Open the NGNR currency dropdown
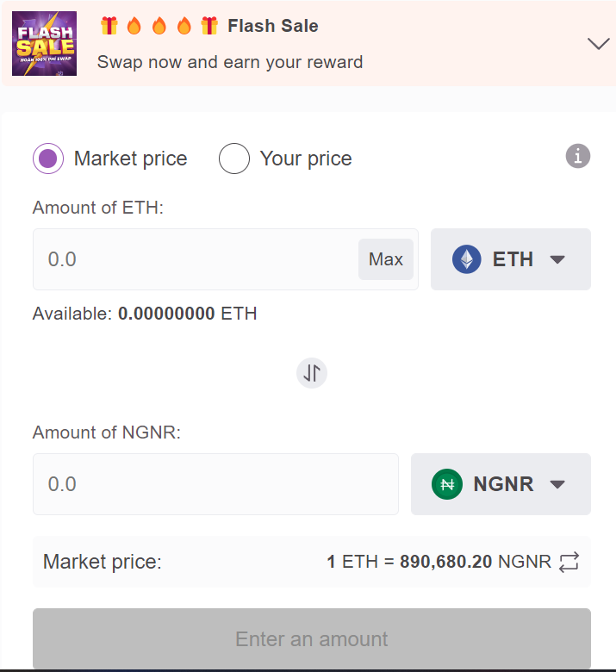Image resolution: width=616 pixels, height=672 pixels. coord(501,484)
